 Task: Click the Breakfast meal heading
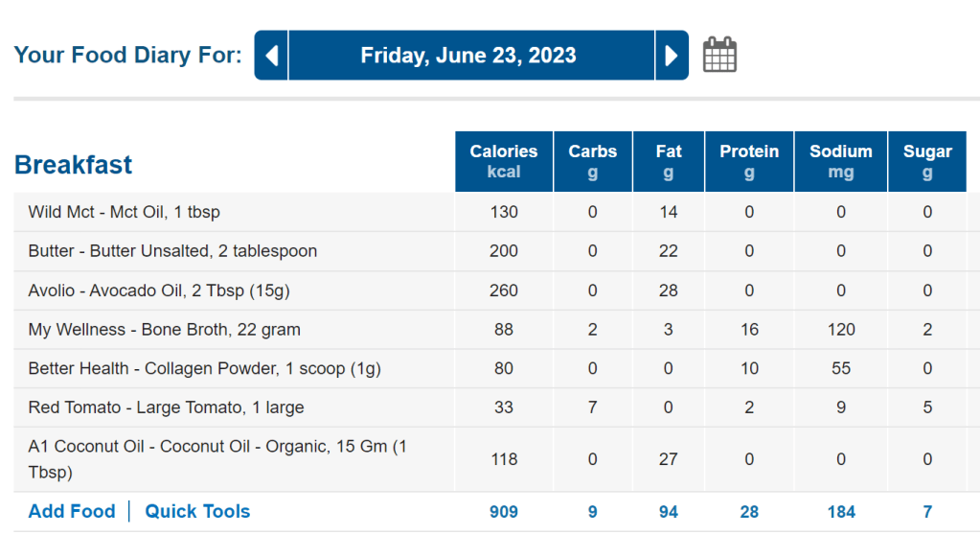[x=74, y=165]
